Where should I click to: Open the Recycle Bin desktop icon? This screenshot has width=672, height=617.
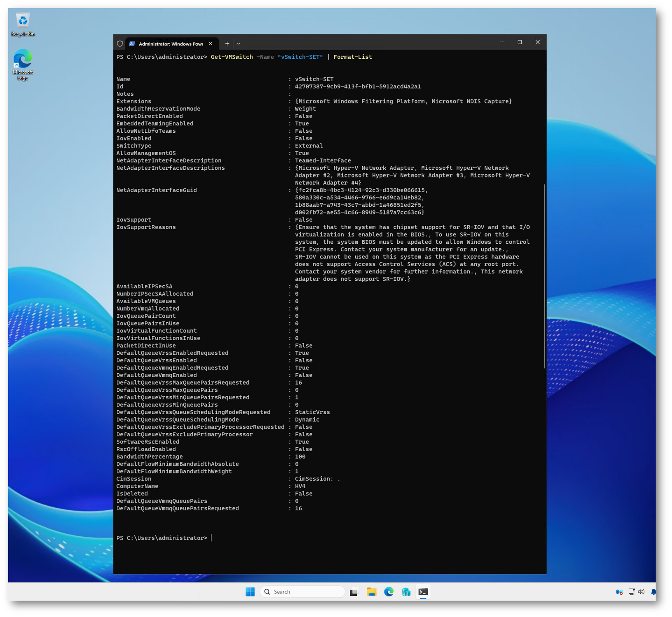click(23, 24)
